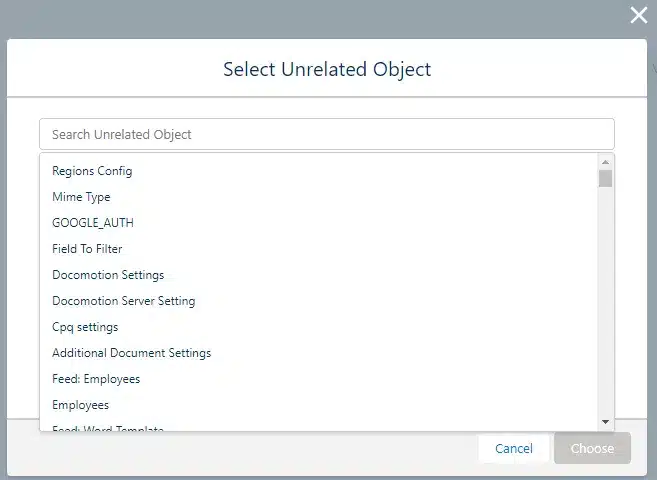Pick Additional Document Settings object
Screen dimensions: 657x480
pos(131,353)
